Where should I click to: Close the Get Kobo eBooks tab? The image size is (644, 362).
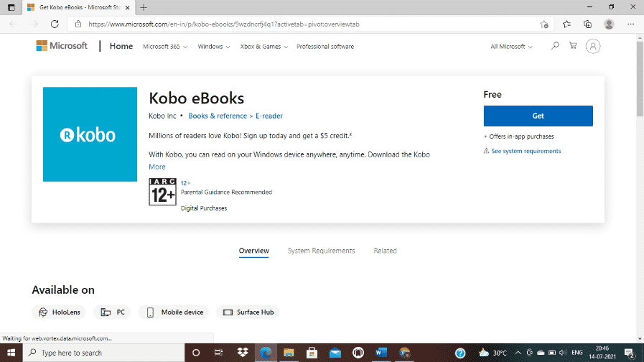point(127,7)
